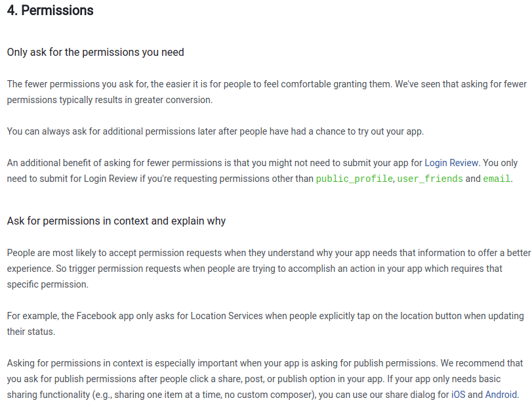
Task: Click the "4. Permissions" section heading
Action: click(x=51, y=11)
